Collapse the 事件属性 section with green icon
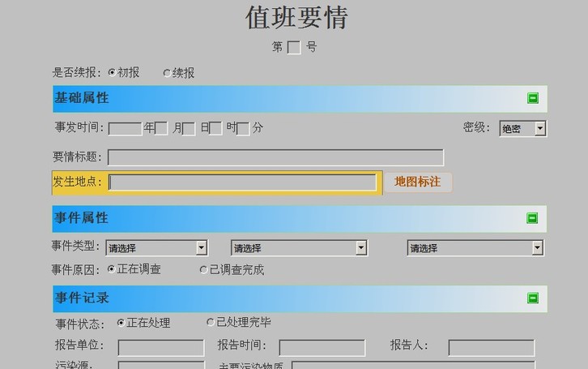Viewport: 588px width, 369px height. point(533,218)
